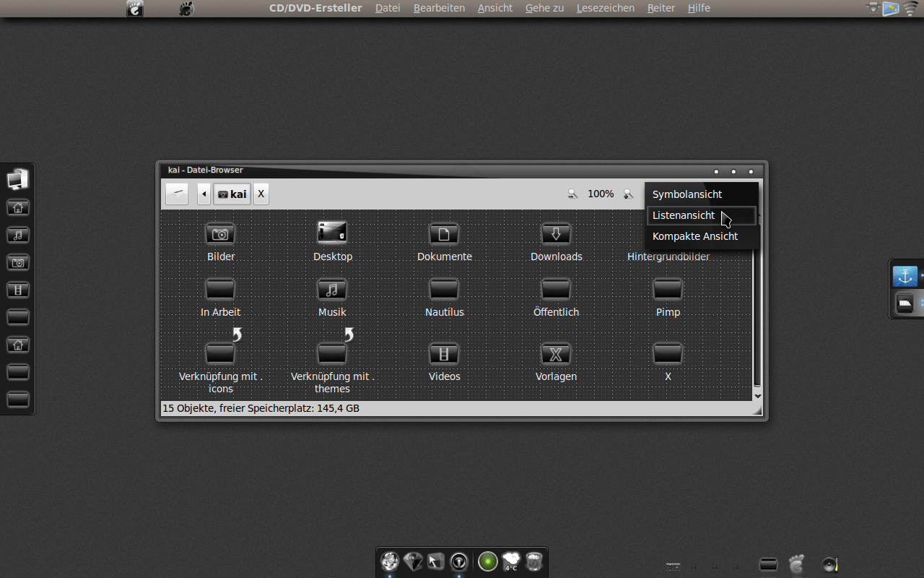Click the vertical scrollbar down arrow
Image resolution: width=924 pixels, height=578 pixels.
point(757,396)
